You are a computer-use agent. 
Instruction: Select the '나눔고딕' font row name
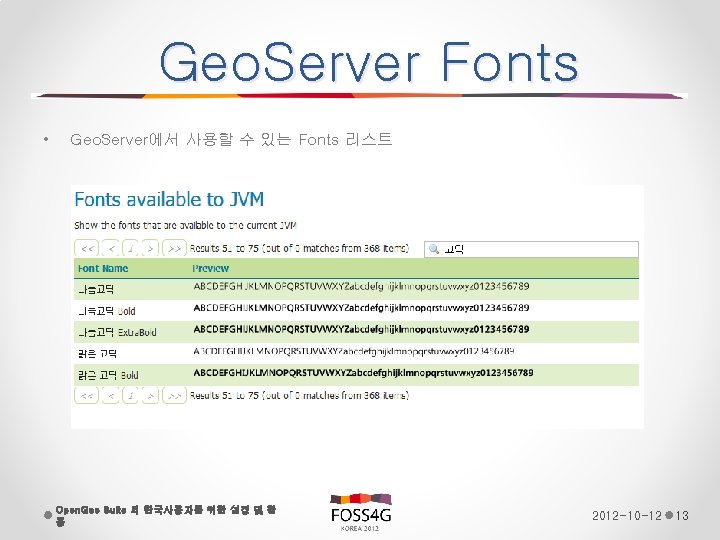pyautogui.click(x=96, y=289)
